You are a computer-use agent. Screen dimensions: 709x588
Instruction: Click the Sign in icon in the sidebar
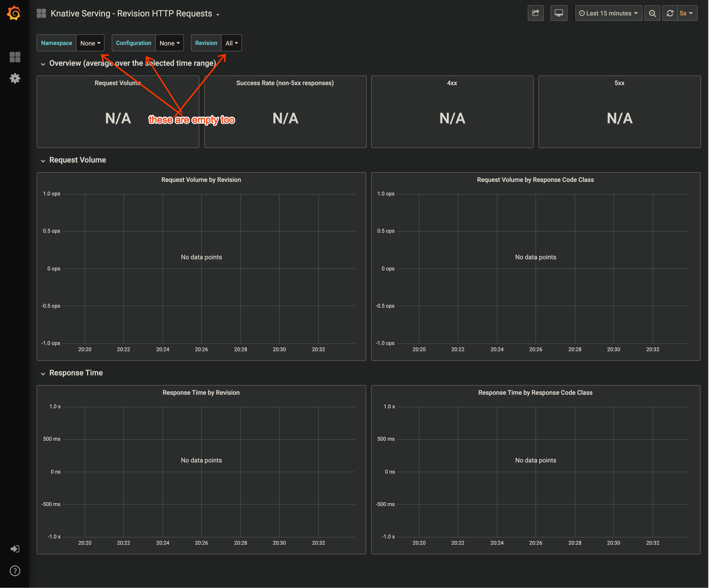pos(15,549)
